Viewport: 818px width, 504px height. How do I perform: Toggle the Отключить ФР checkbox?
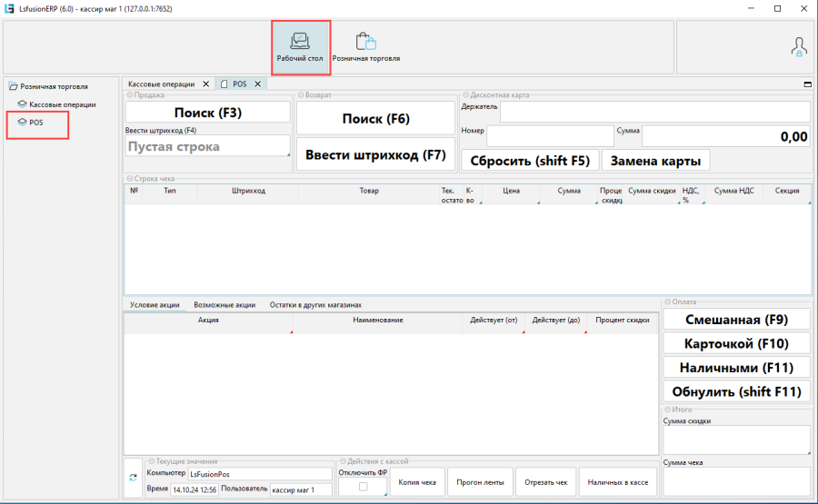tap(364, 487)
